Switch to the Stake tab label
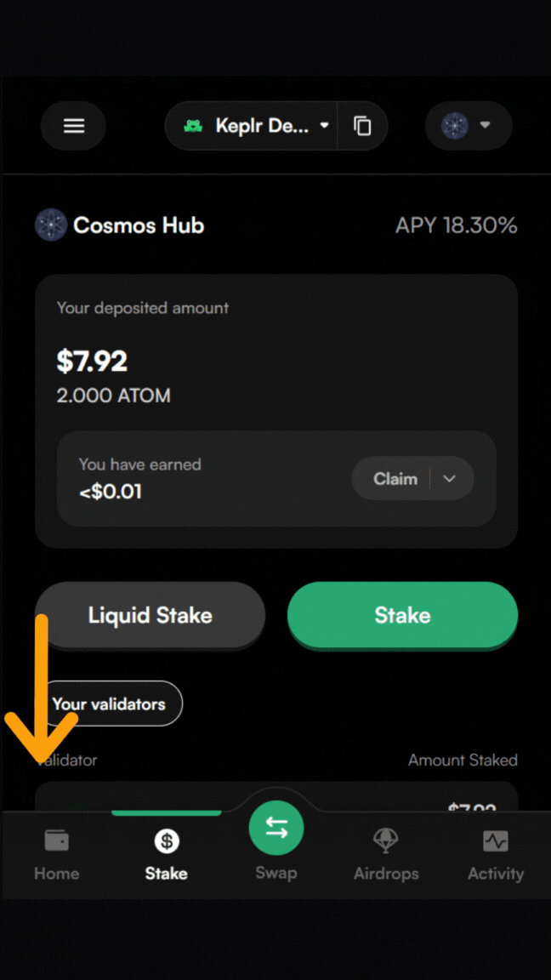This screenshot has height=980, width=551. pos(167,874)
